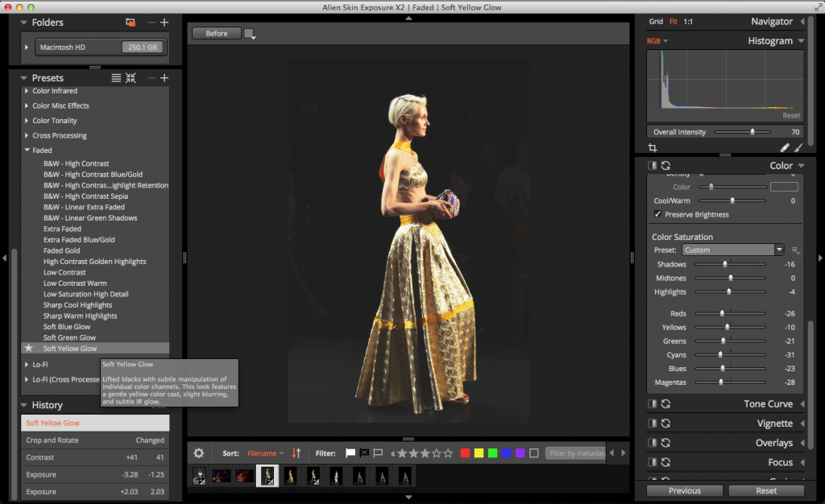
Task: Reverse sort order with the arrows icon
Action: [296, 453]
